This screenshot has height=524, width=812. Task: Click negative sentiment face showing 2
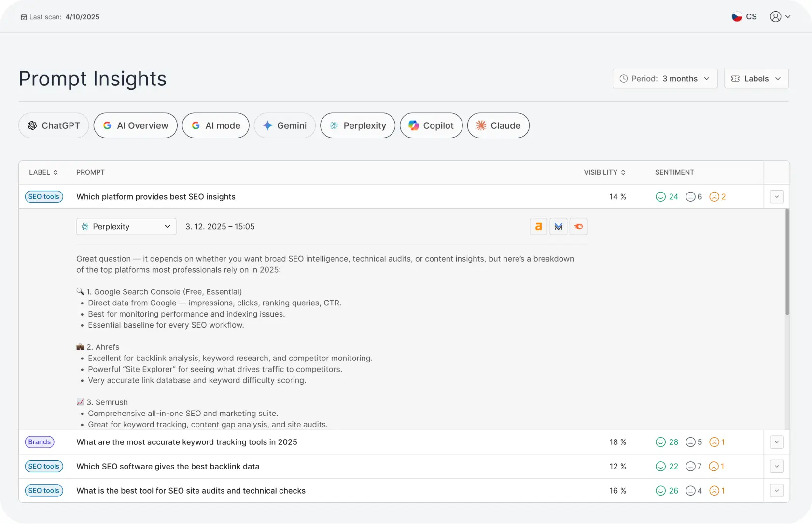pos(714,197)
